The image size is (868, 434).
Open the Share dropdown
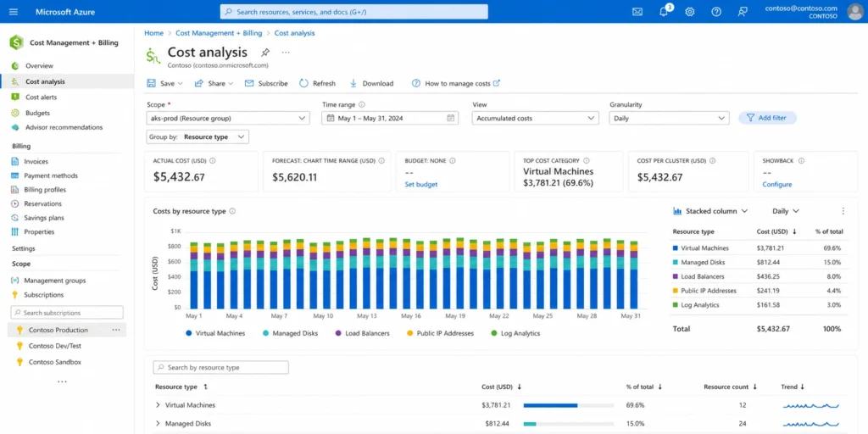coord(214,83)
